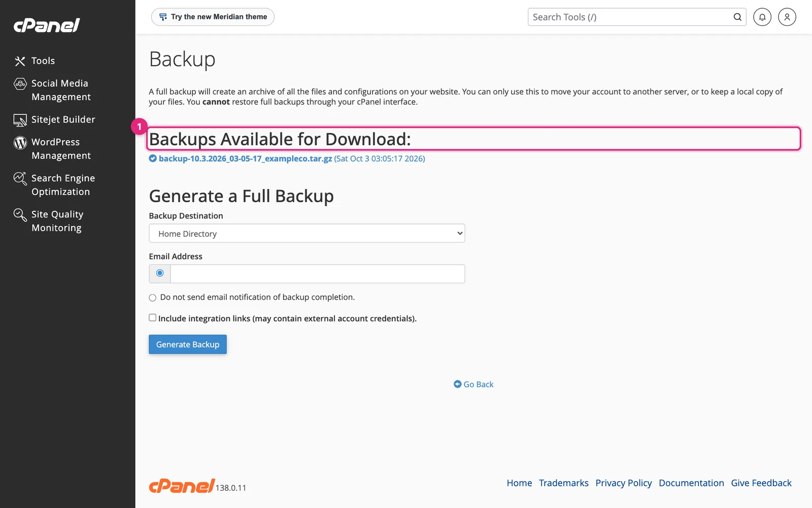Viewport: 812px width, 508px height.
Task: Click the WordPress logo icon
Action: click(20, 143)
